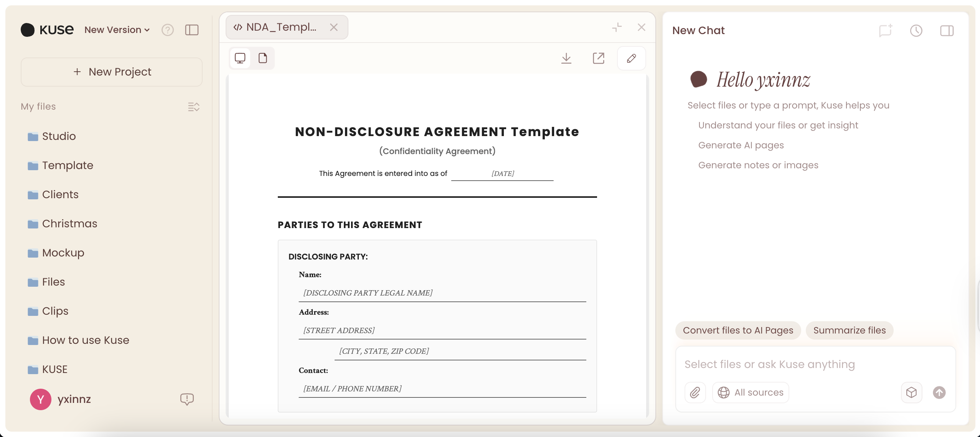Viewport: 980px width, 437px height.
Task: Open the NDA template in external window
Action: [599, 58]
